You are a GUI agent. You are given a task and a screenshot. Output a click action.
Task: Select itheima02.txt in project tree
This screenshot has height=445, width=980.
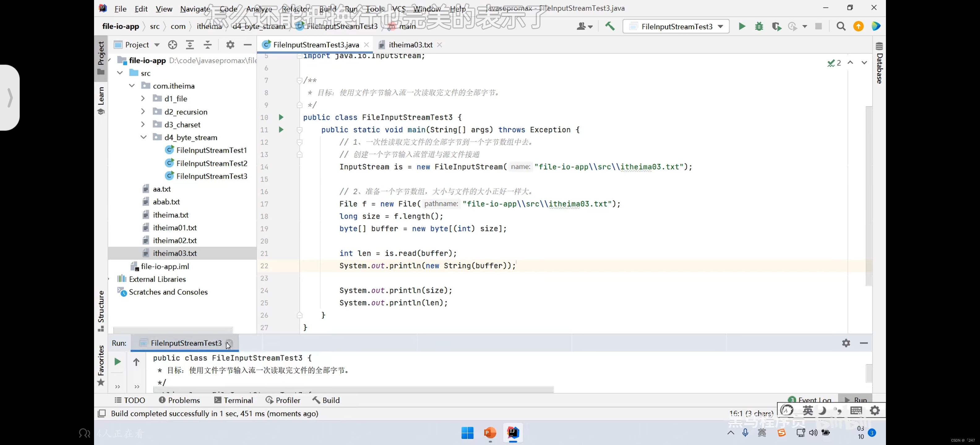(174, 240)
